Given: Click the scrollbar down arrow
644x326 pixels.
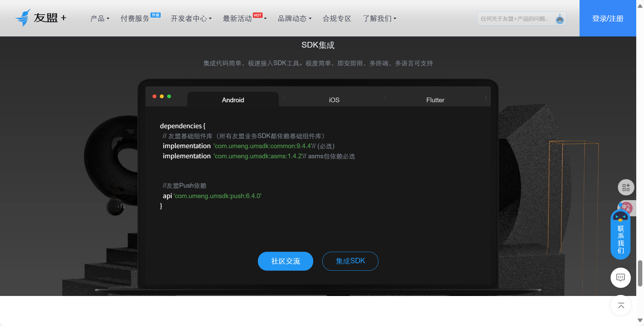Looking at the screenshot, I should tap(640, 320).
